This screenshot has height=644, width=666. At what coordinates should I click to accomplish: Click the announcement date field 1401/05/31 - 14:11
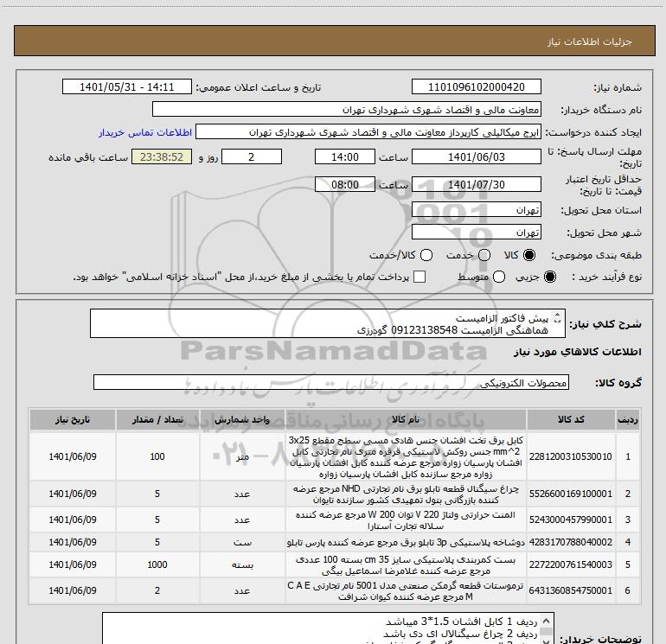tap(127, 87)
